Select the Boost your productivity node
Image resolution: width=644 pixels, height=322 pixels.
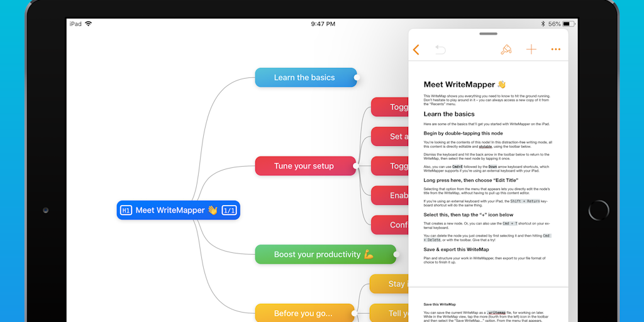tap(325, 254)
